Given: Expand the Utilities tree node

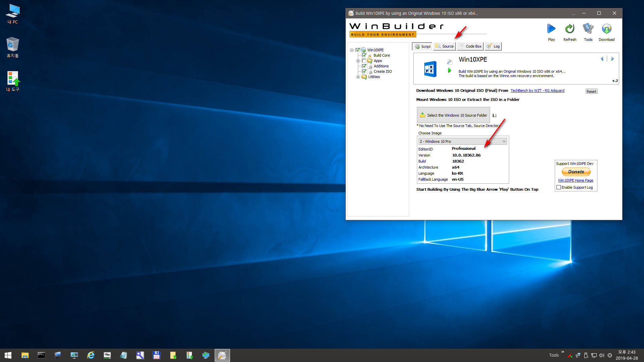Looking at the screenshot, I should 358,77.
